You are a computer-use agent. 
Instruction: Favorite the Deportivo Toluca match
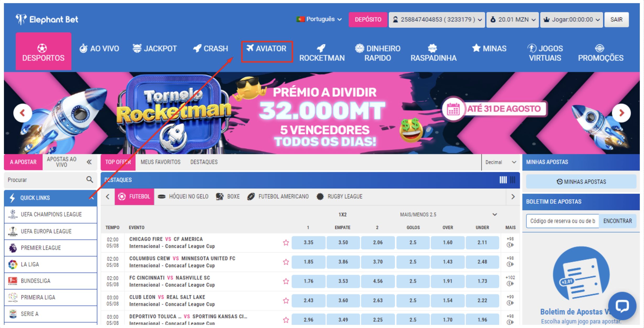(x=286, y=320)
